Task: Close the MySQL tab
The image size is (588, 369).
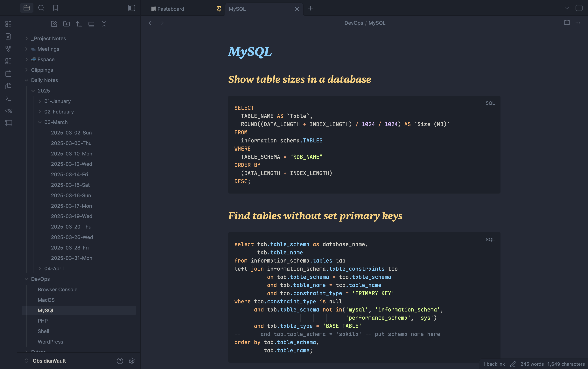Action: point(297,9)
